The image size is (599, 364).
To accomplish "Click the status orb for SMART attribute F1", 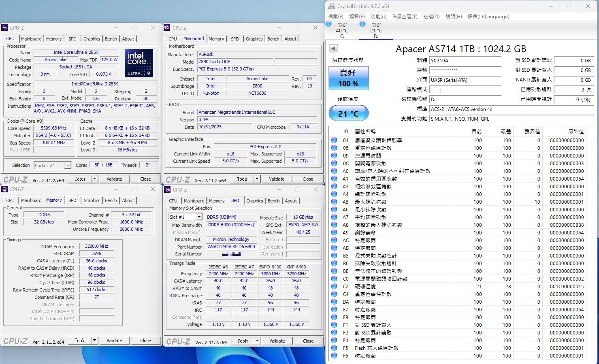I will (334, 325).
